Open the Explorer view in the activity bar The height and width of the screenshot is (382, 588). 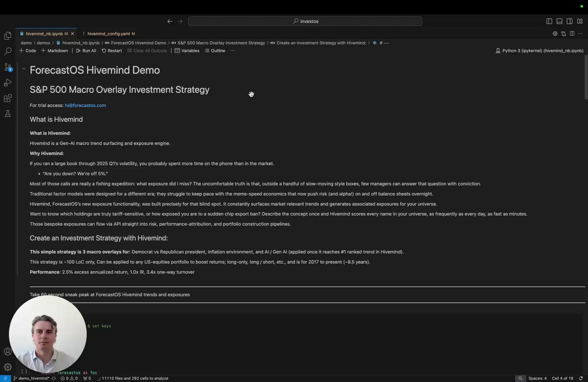click(7, 36)
